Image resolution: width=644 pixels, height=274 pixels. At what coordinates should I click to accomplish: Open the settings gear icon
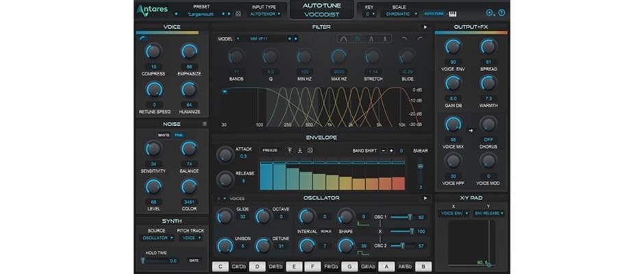490,13
